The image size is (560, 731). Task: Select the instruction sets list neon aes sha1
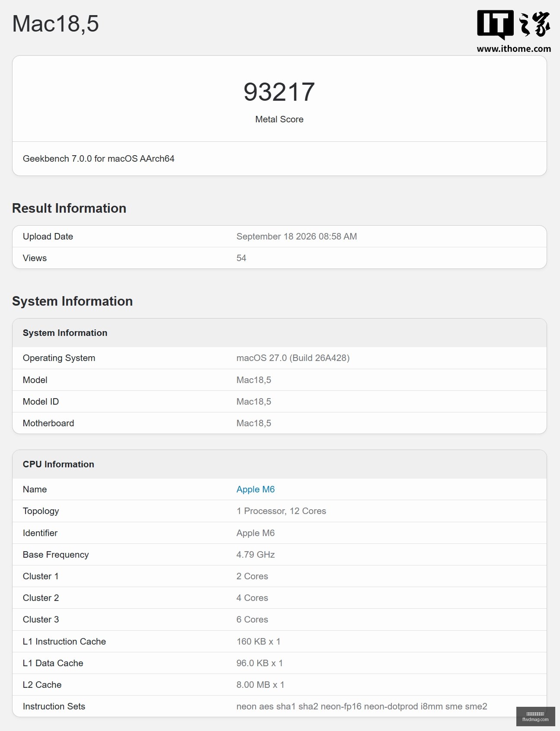click(x=362, y=706)
